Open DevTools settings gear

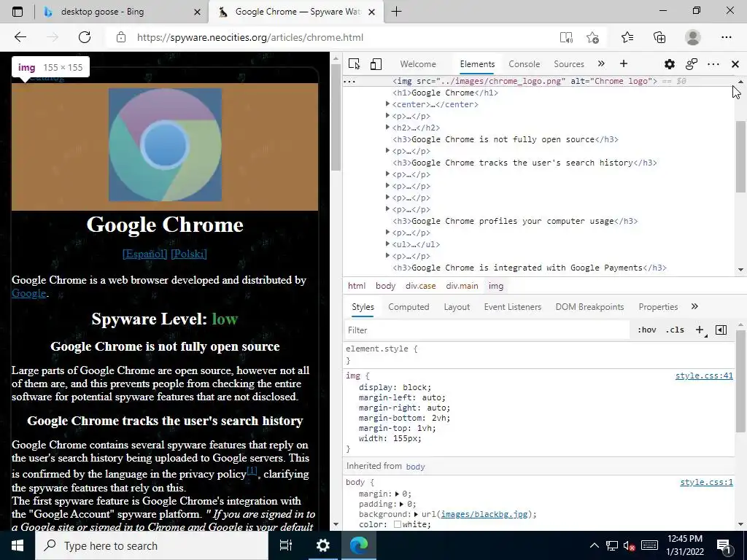(670, 64)
